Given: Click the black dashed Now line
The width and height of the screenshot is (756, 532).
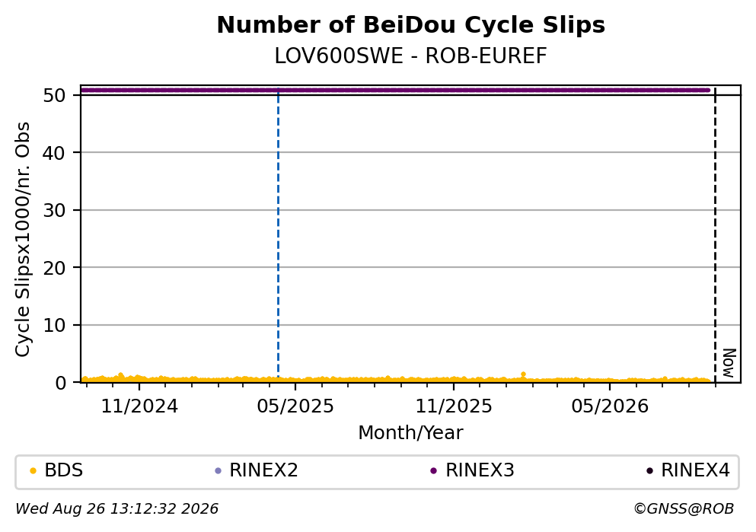Looking at the screenshot, I should [x=715, y=236].
